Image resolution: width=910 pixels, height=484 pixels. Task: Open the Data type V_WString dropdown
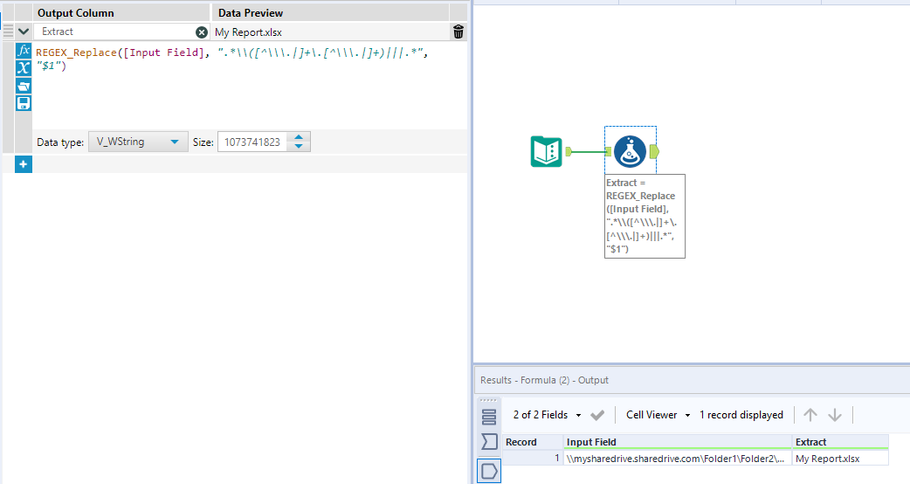pyautogui.click(x=138, y=142)
